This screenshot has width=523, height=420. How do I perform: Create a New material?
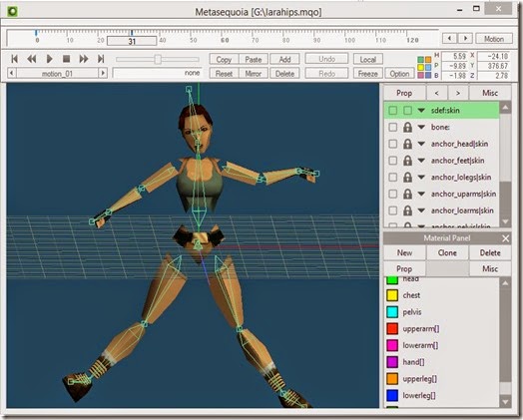coord(404,253)
